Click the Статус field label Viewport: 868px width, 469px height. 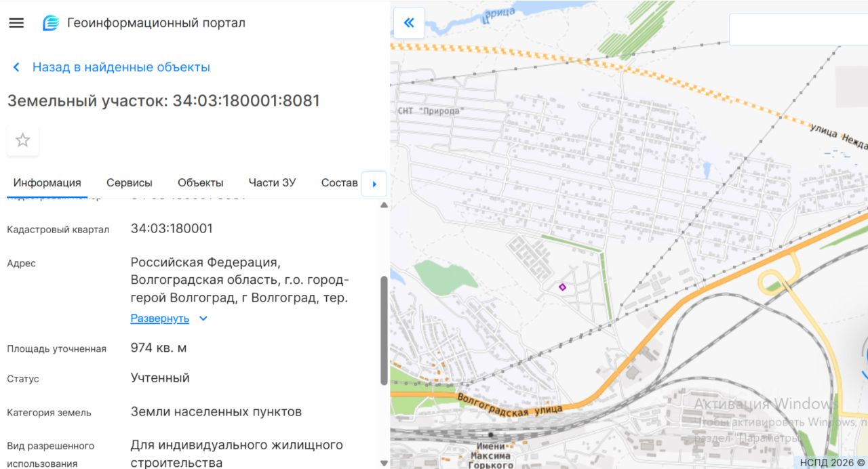point(23,379)
